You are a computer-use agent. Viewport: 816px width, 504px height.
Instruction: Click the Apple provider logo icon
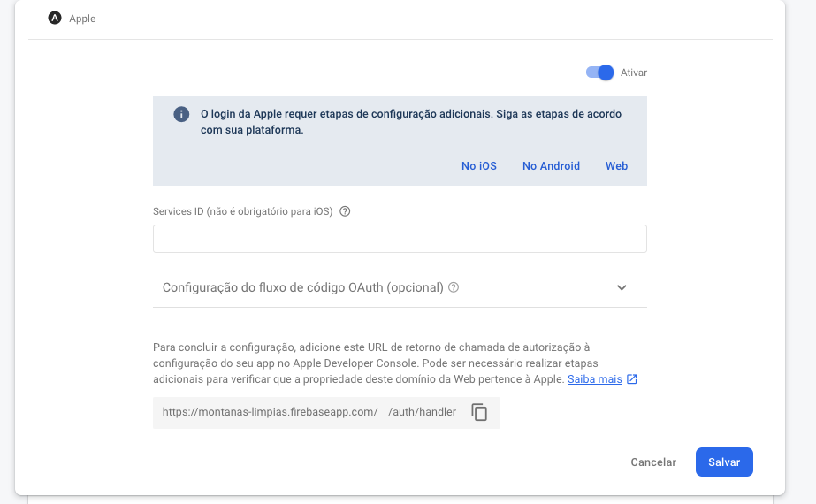tap(55, 19)
